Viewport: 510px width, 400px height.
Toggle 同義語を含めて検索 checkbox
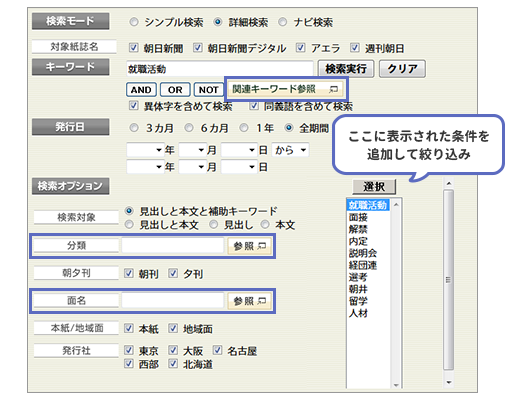point(254,106)
